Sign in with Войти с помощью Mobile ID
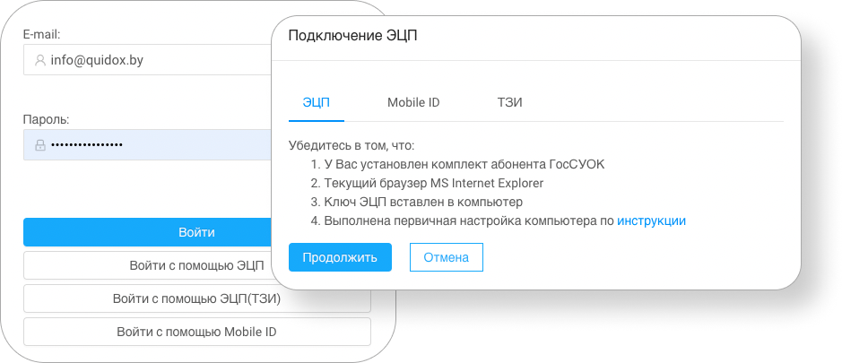The height and width of the screenshot is (363, 868). [196, 332]
